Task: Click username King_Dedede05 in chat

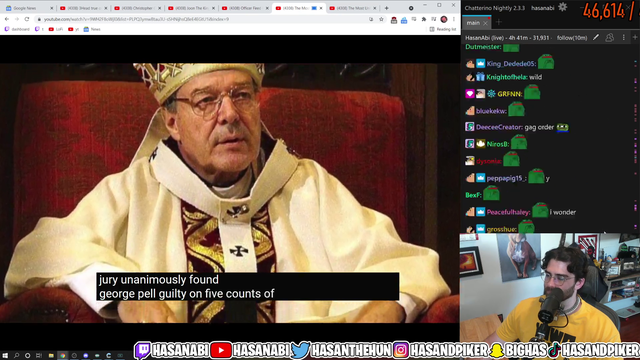Action: click(x=511, y=64)
